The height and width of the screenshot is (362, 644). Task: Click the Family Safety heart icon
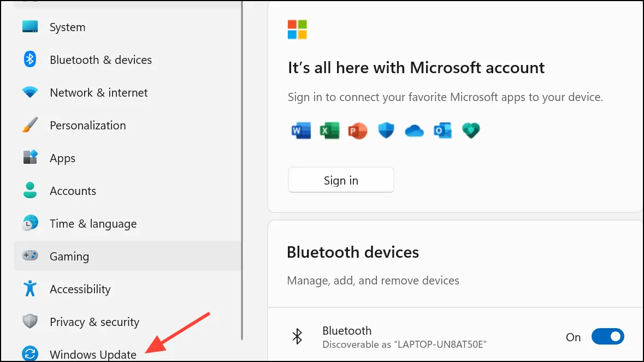tap(471, 130)
